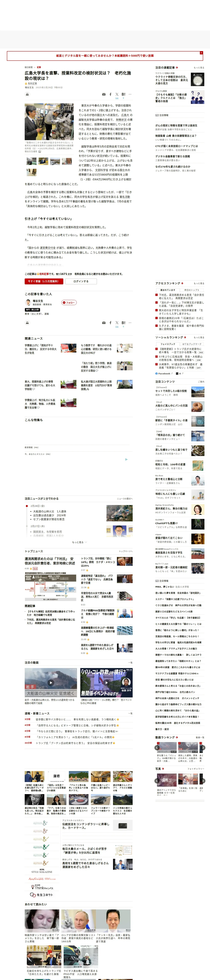Image resolution: width=210 pixels, height=980 pixels.
Task: Click the 先生コネクト logo link
Action: tap(42, 895)
